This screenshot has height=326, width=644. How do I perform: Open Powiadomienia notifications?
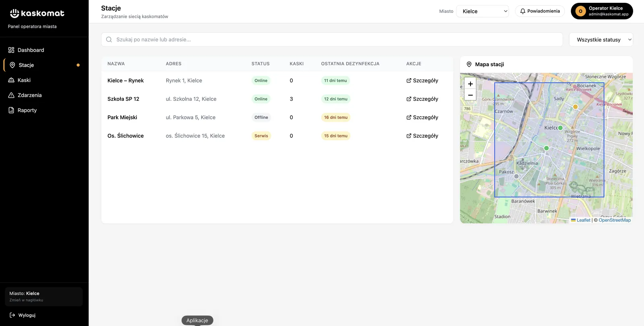click(540, 11)
